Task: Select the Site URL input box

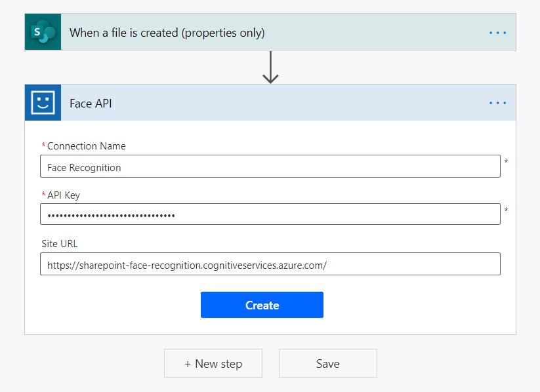Action: (270, 264)
